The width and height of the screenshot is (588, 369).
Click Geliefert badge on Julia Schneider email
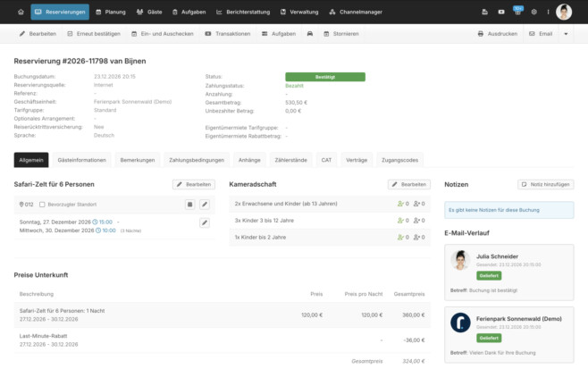[489, 275]
